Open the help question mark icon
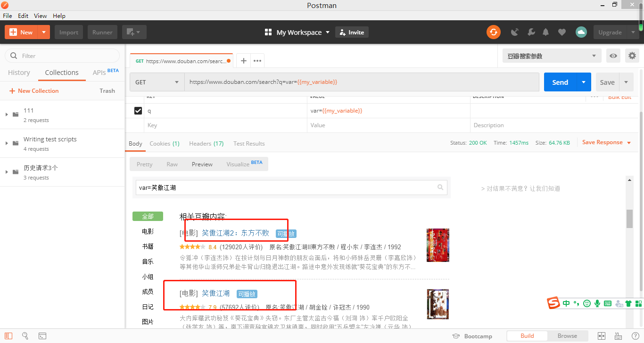This screenshot has height=343, width=644. tap(635, 336)
